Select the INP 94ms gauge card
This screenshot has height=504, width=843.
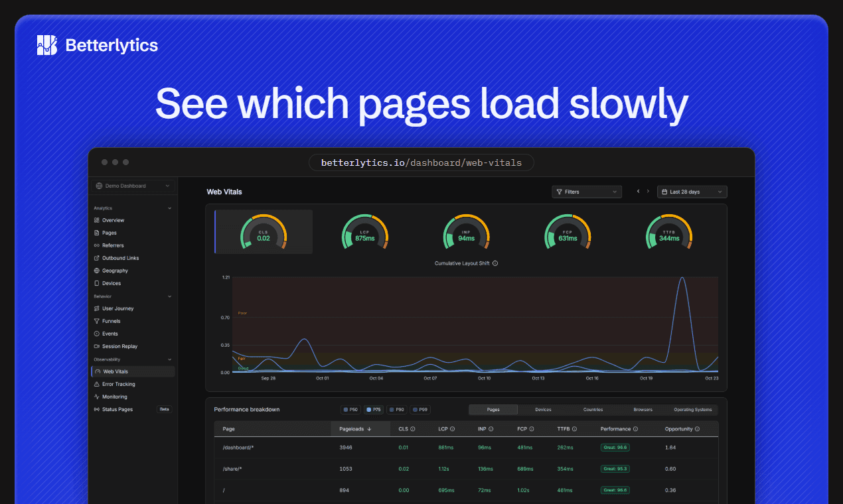point(466,232)
